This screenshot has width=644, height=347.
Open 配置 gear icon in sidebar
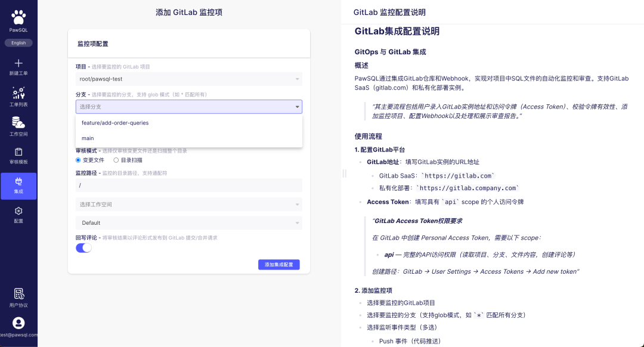click(18, 211)
